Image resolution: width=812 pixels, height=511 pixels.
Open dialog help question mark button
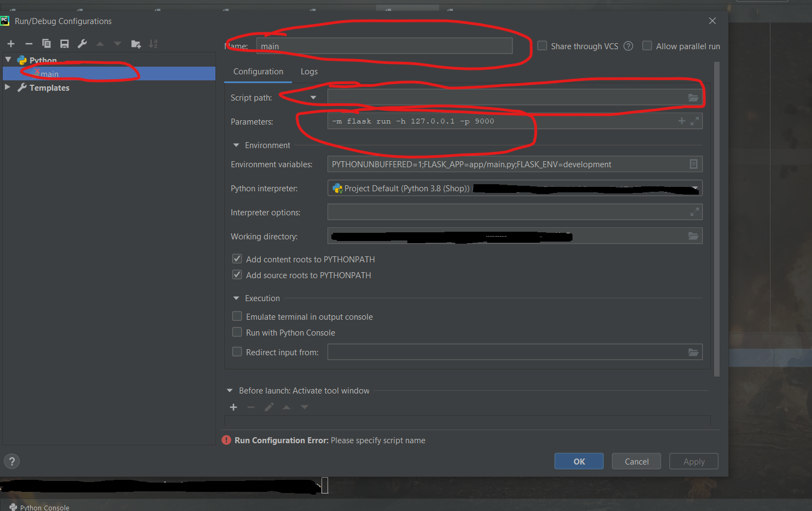[12, 461]
